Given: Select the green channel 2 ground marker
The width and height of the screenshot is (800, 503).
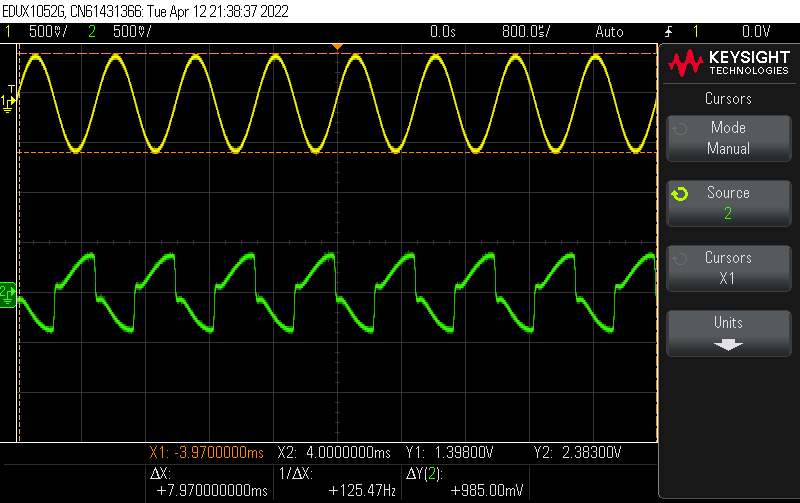Looking at the screenshot, I should pos(7,292).
